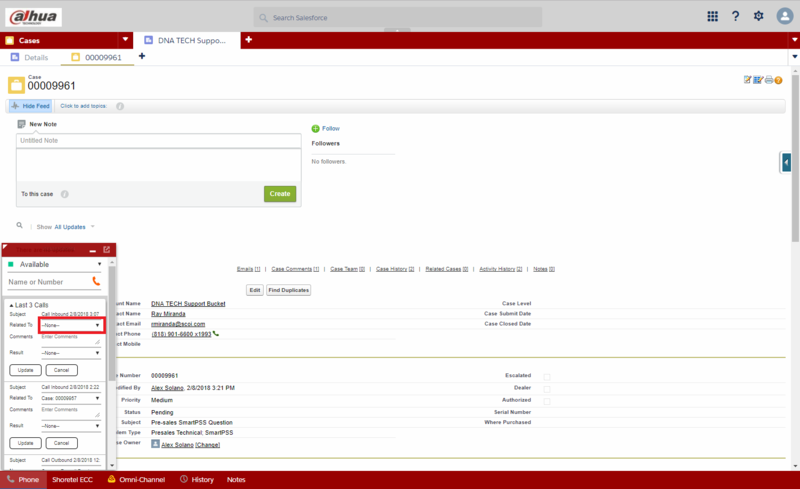This screenshot has width=800, height=489.
Task: Expand the collapsed right sidebar arrow
Action: click(x=786, y=163)
